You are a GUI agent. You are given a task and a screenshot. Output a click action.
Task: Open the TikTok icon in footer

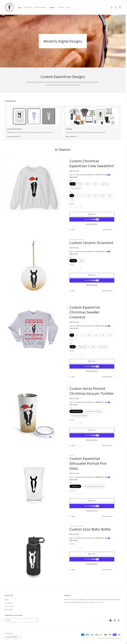click(x=119, y=620)
